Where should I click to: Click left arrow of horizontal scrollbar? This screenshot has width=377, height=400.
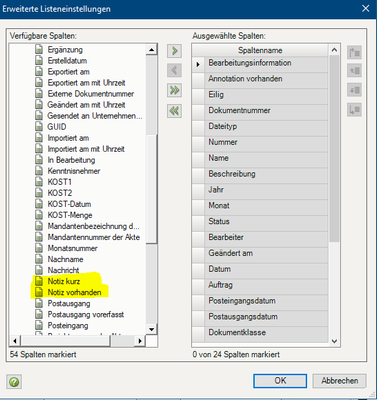(15, 341)
